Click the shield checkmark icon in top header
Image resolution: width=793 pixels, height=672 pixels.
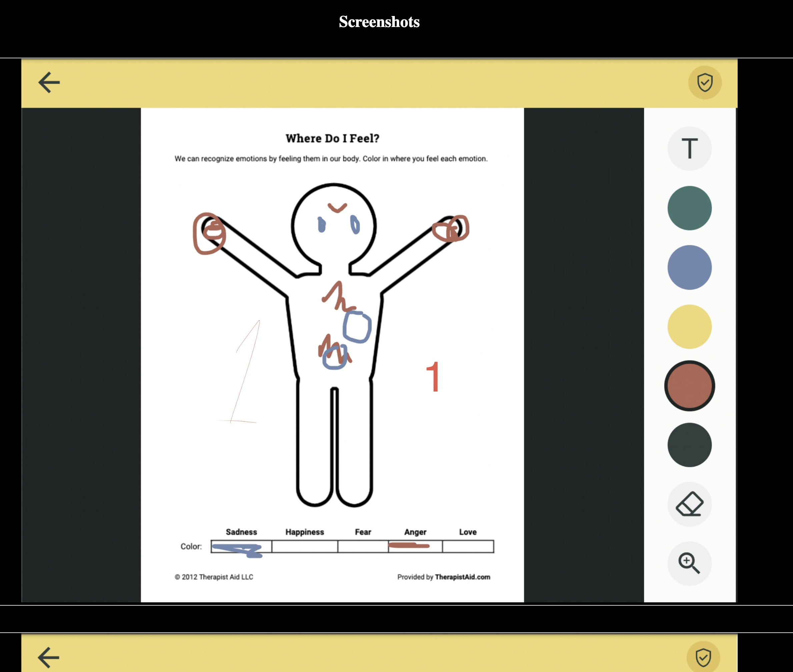coord(704,82)
